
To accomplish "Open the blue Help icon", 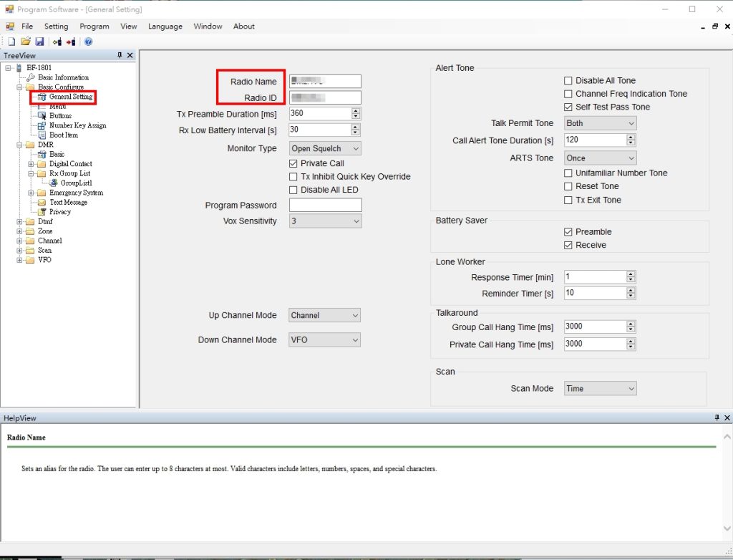I will [88, 42].
